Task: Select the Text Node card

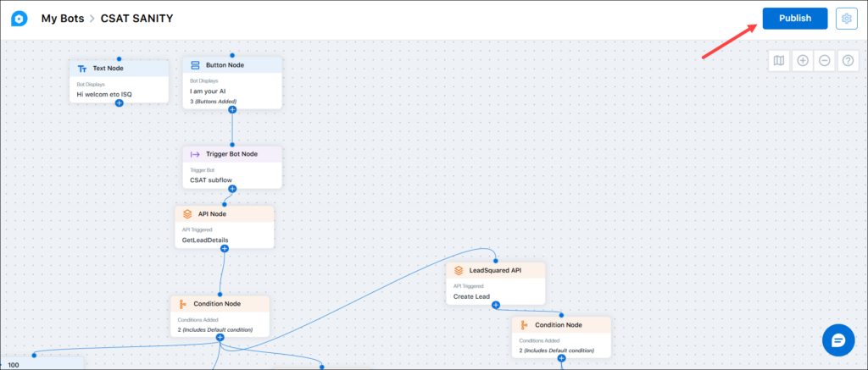Action: (x=119, y=82)
